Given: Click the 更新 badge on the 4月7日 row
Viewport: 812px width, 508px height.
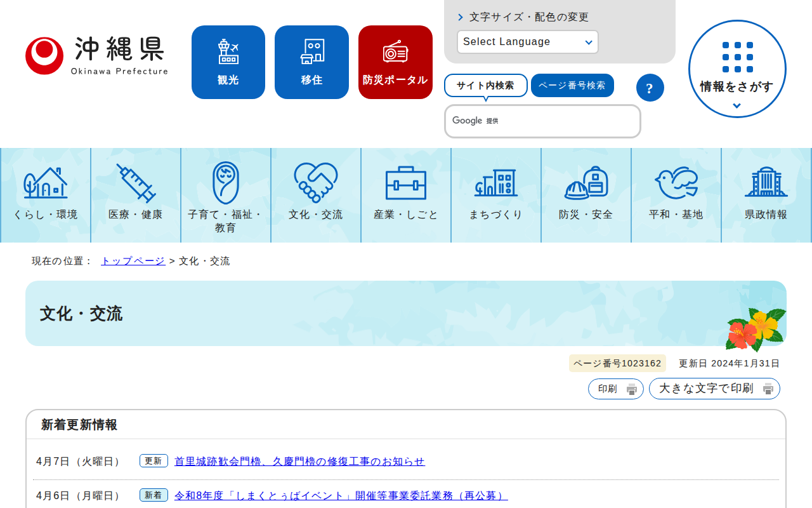Looking at the screenshot, I should click(x=154, y=461).
